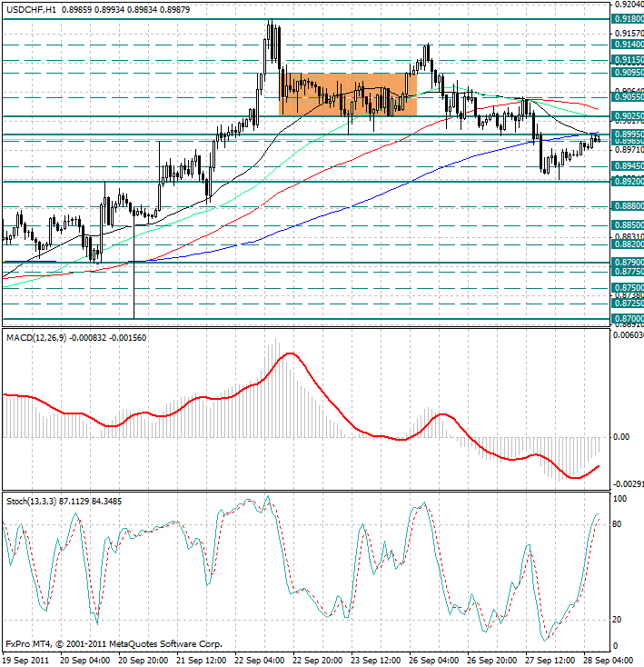Screen dimensions: 644x667
Task: Click the 0.9180 price level label
Action: click(628, 19)
